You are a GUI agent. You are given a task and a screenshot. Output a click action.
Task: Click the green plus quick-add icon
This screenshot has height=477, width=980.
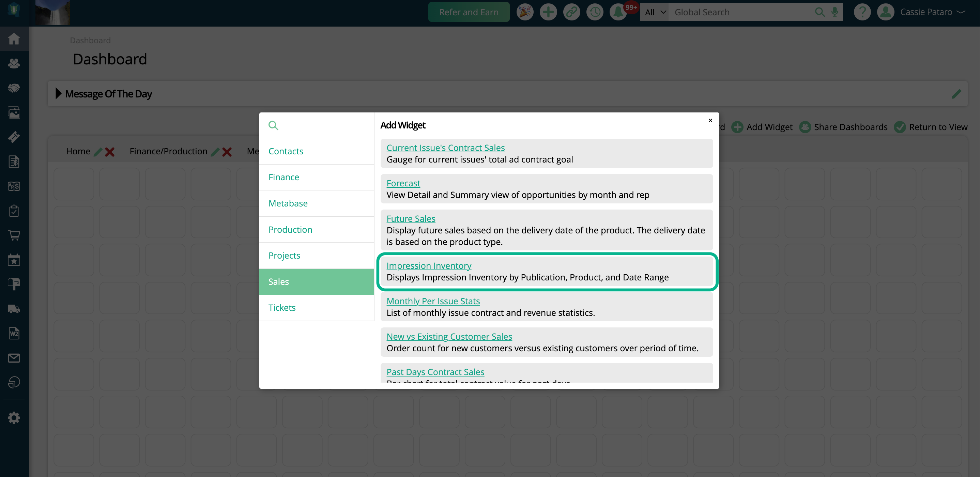pyautogui.click(x=548, y=12)
